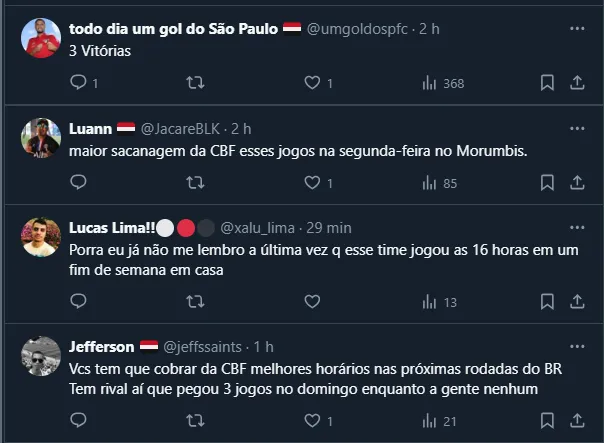Reply to Jefferson's tweet
Image resolution: width=604 pixels, height=443 pixels.
80,421
